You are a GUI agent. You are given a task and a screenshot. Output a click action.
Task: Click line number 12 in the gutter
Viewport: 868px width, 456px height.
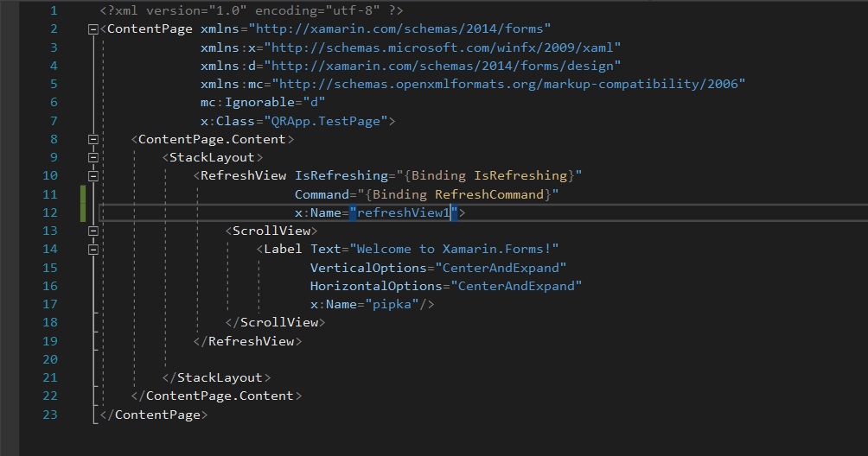click(50, 212)
